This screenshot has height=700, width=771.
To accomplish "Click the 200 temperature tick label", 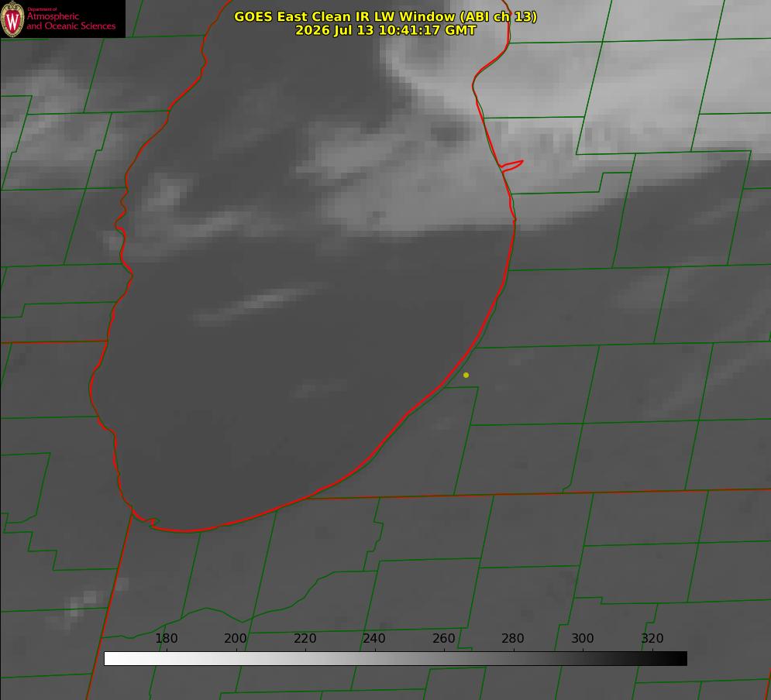I will (236, 638).
